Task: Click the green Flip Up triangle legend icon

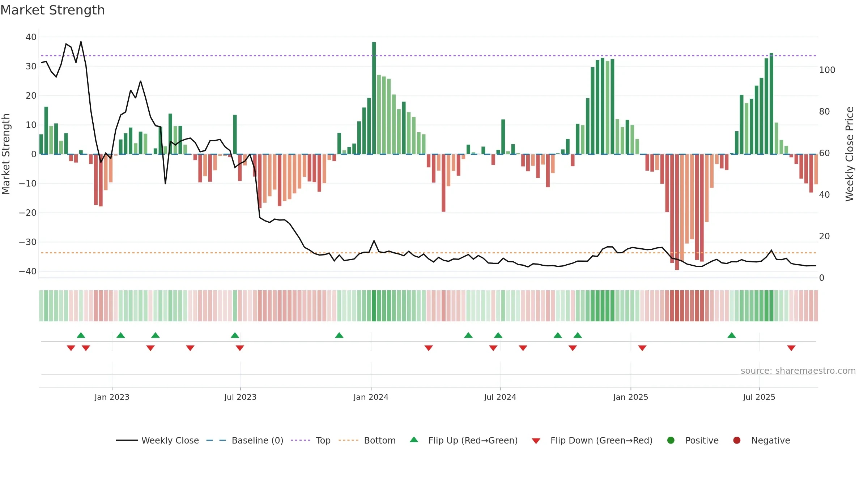Action: click(414, 440)
